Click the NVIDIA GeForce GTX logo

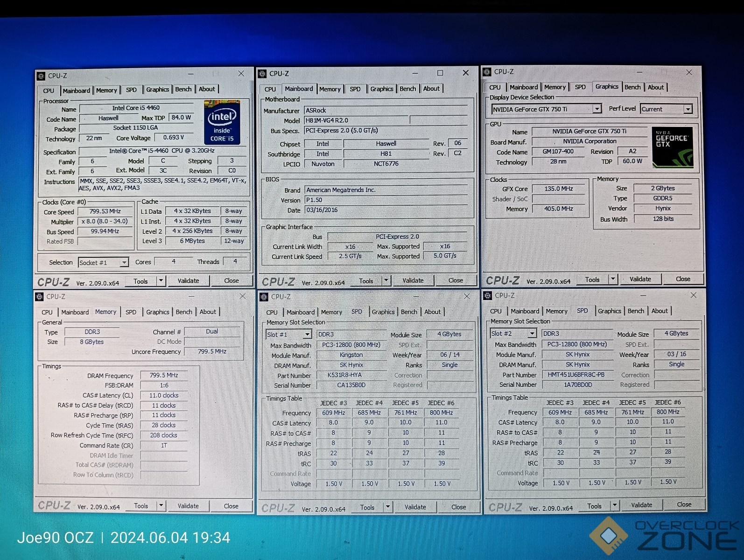pos(673,147)
